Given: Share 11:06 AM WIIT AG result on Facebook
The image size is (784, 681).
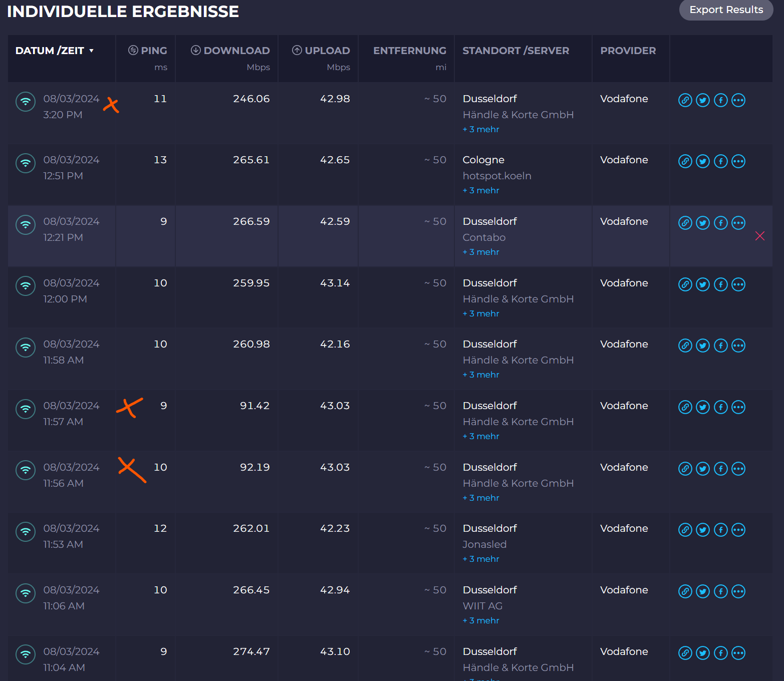Looking at the screenshot, I should (721, 591).
